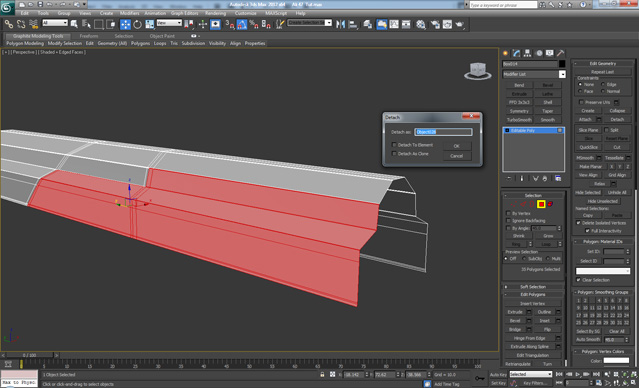Click the QuickSlice button

point(588,147)
